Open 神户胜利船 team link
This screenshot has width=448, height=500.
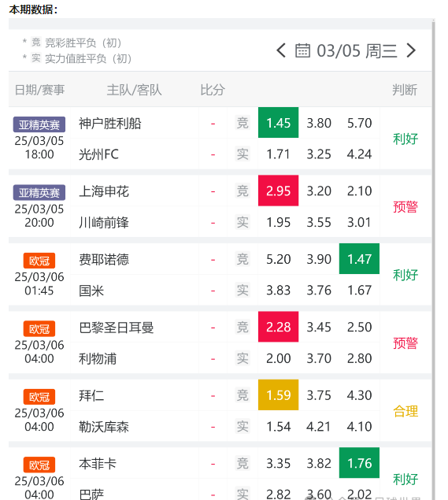(110, 124)
